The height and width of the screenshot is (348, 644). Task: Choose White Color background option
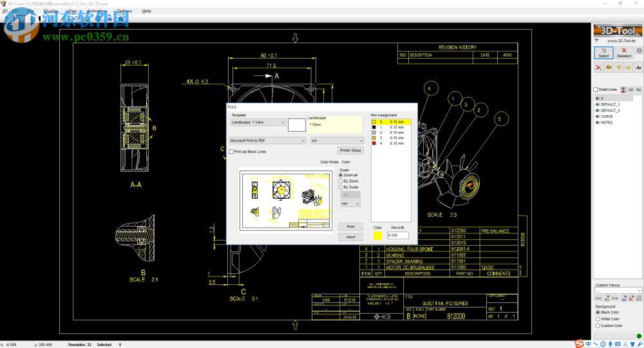pyautogui.click(x=598, y=319)
